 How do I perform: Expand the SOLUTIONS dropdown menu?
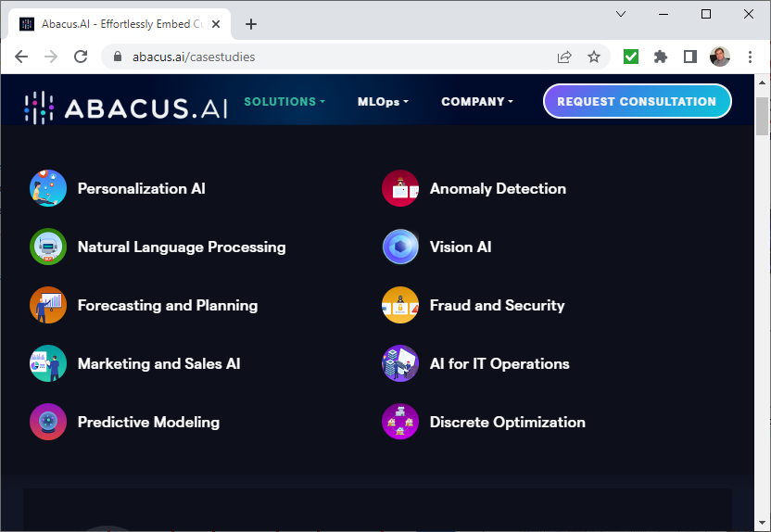tap(284, 101)
